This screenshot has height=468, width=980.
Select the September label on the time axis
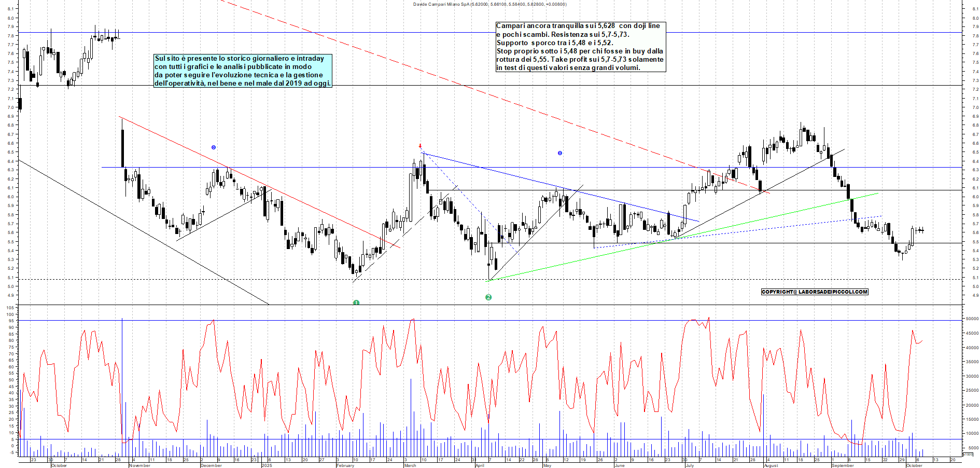[843, 465]
